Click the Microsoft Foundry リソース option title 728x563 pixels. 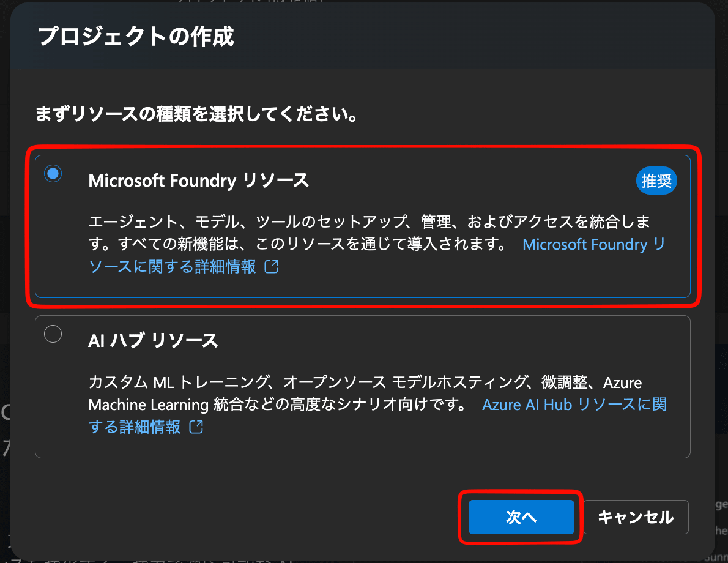pyautogui.click(x=198, y=181)
